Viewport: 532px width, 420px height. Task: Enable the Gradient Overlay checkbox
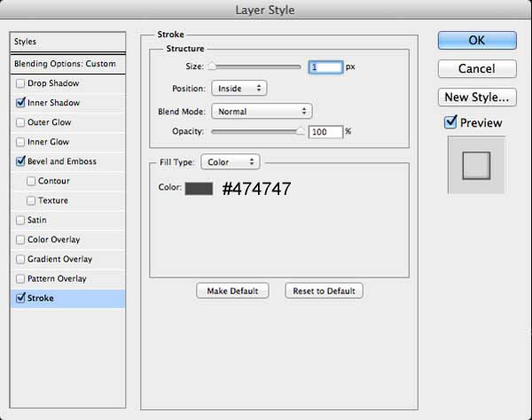pos(20,260)
